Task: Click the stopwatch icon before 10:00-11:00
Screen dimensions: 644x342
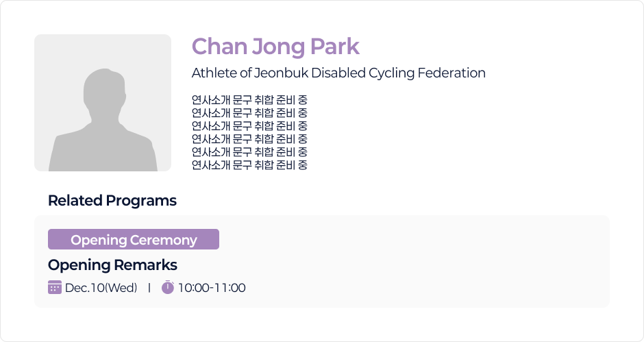Action: pos(168,287)
